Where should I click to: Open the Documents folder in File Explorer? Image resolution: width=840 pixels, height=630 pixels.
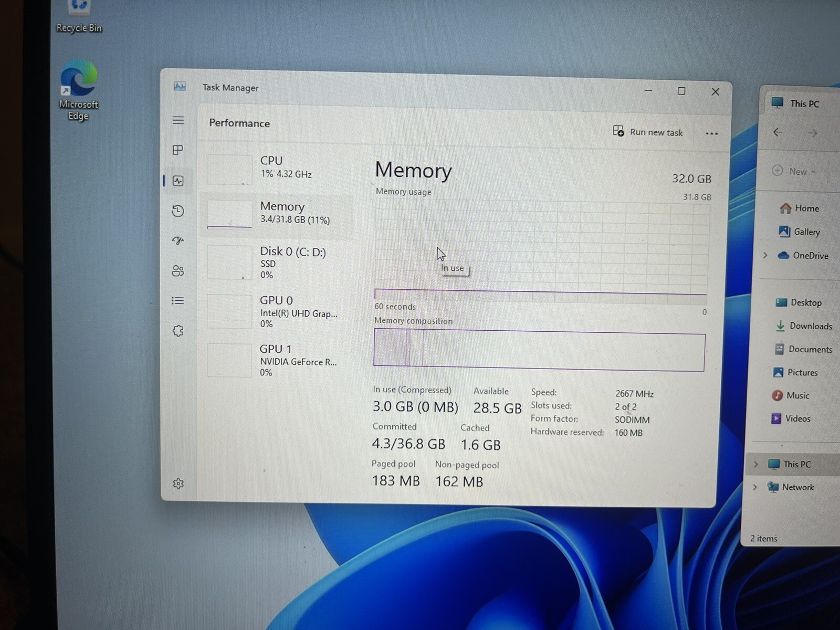(x=804, y=349)
